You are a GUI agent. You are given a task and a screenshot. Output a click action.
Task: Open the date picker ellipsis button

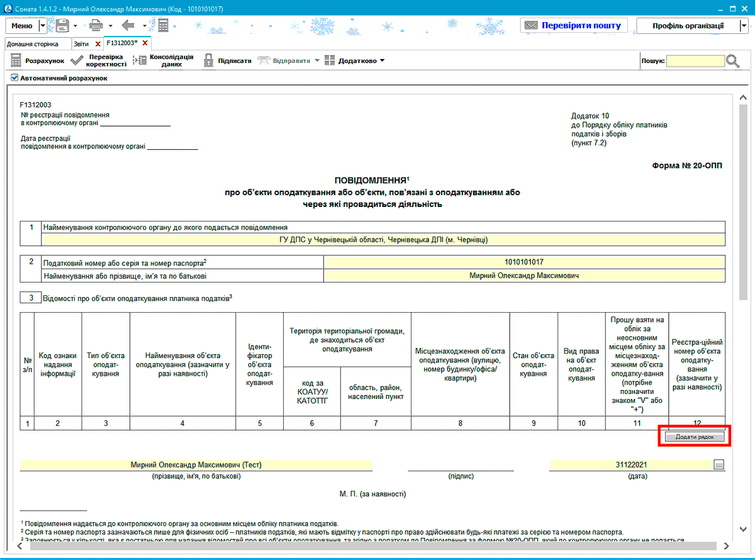[719, 465]
